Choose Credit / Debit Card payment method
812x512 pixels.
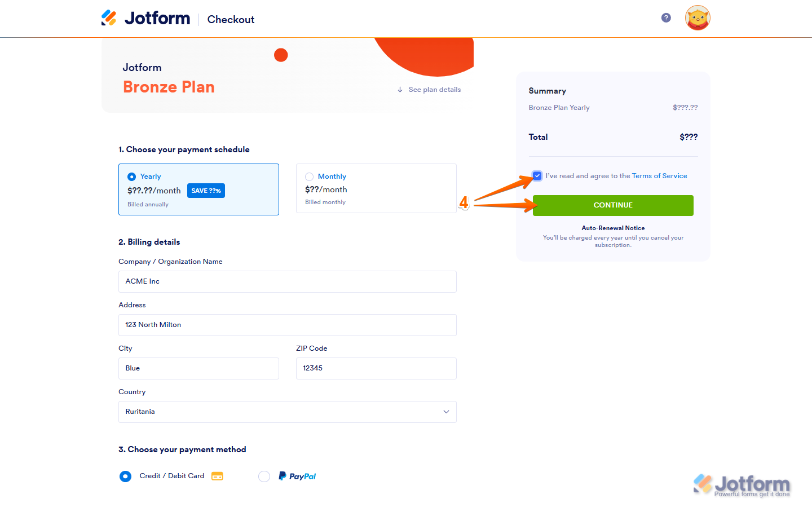pyautogui.click(x=125, y=476)
